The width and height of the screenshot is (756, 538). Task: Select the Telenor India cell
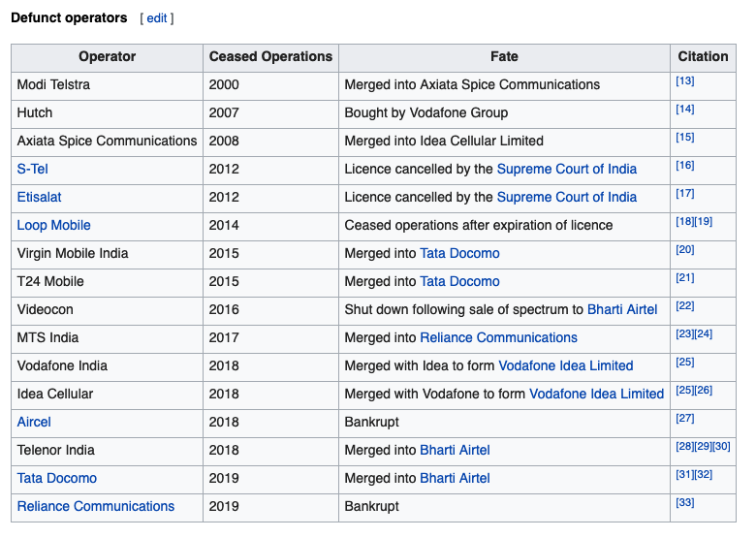point(107,450)
